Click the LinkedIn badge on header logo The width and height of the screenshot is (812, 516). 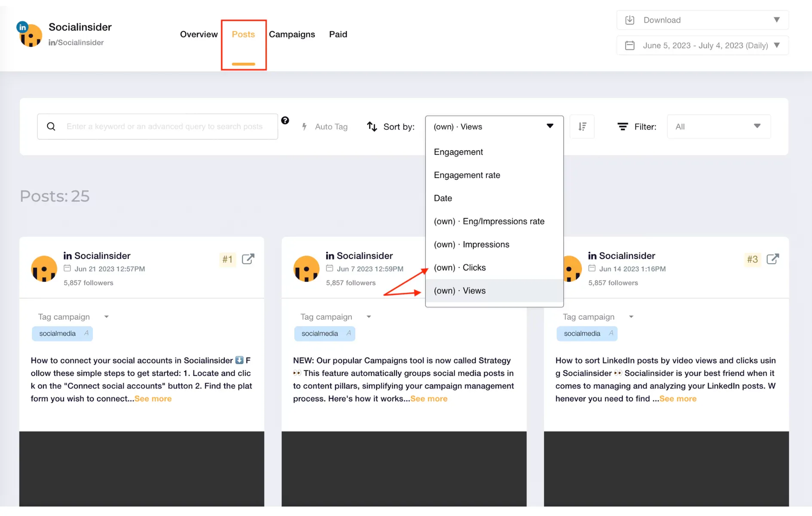click(x=22, y=28)
